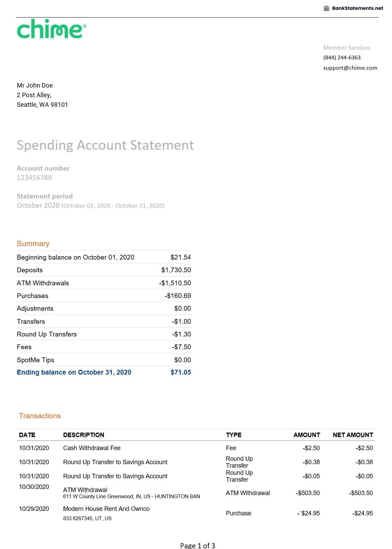The image size is (392, 549).
Task: Click the Purchases amount -$160.69
Action: pyautogui.click(x=177, y=296)
